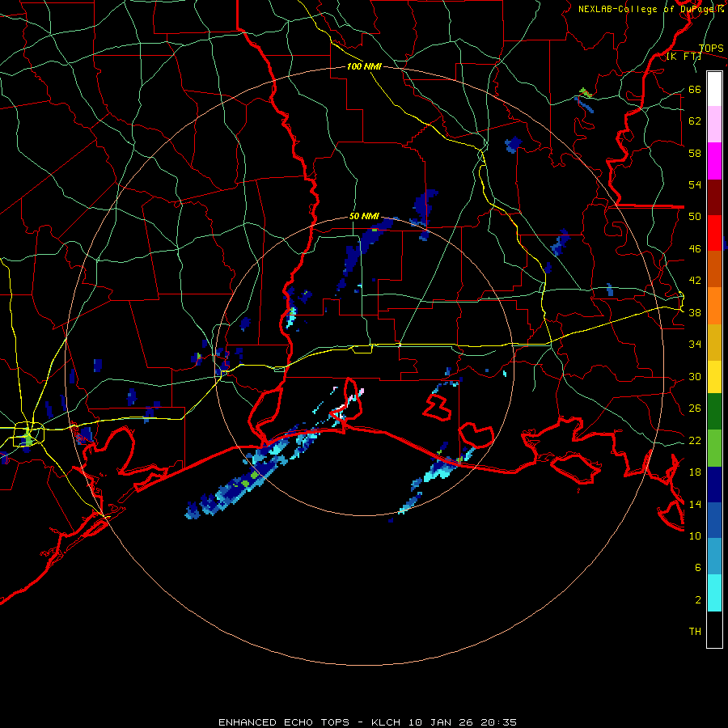Click the 66 legend value
728x728 pixels.
pyautogui.click(x=695, y=89)
